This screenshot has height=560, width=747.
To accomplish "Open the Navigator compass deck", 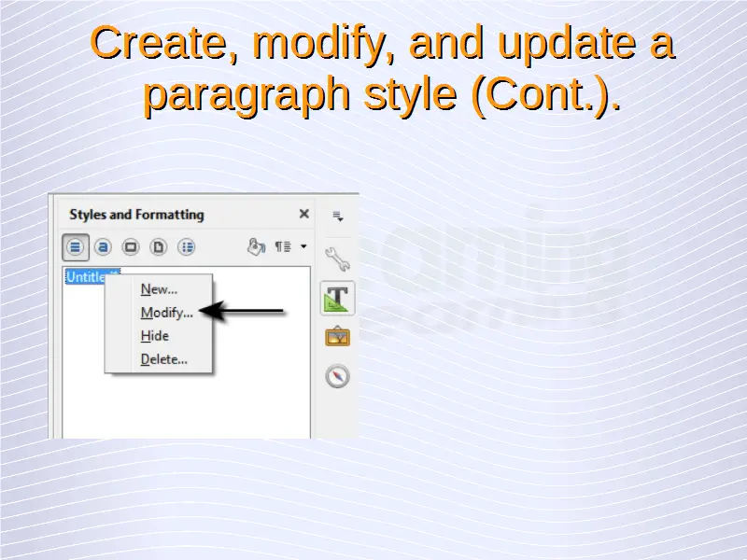I will [337, 376].
